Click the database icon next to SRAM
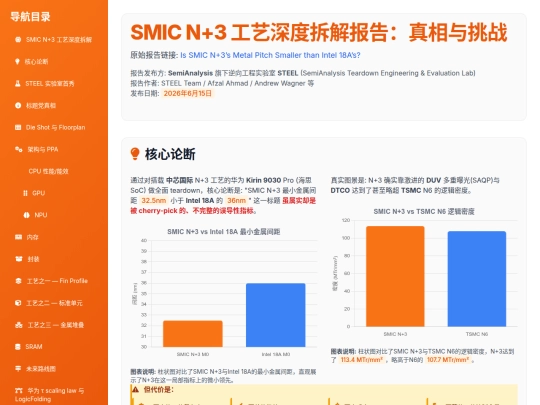This screenshot has height=405, width=540. [x=18, y=347]
